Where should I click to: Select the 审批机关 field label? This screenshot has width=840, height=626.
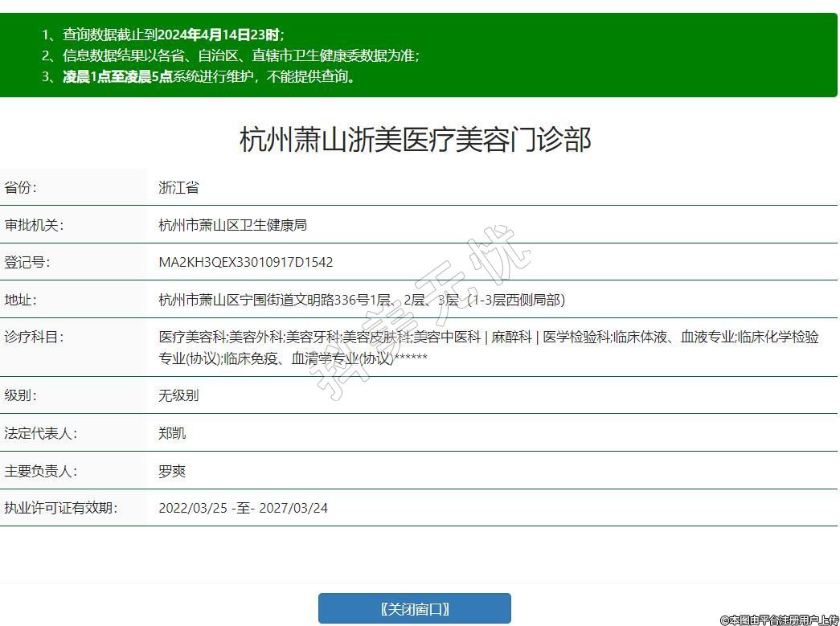[x=34, y=225]
